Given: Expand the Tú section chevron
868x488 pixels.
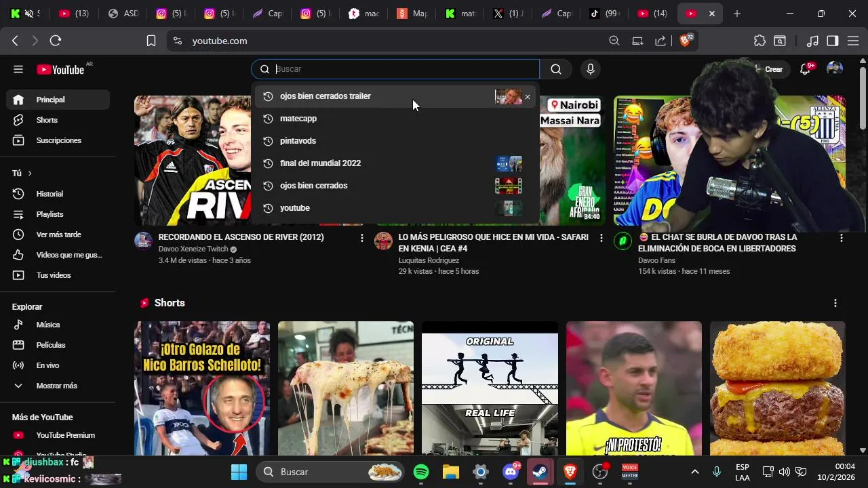Looking at the screenshot, I should point(30,174).
